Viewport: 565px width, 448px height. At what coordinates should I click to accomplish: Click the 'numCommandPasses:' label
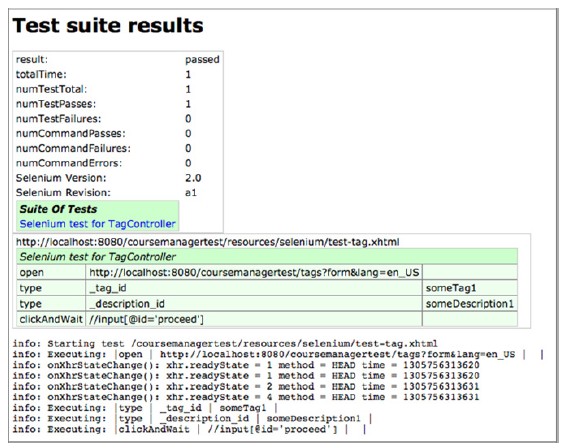click(x=71, y=133)
